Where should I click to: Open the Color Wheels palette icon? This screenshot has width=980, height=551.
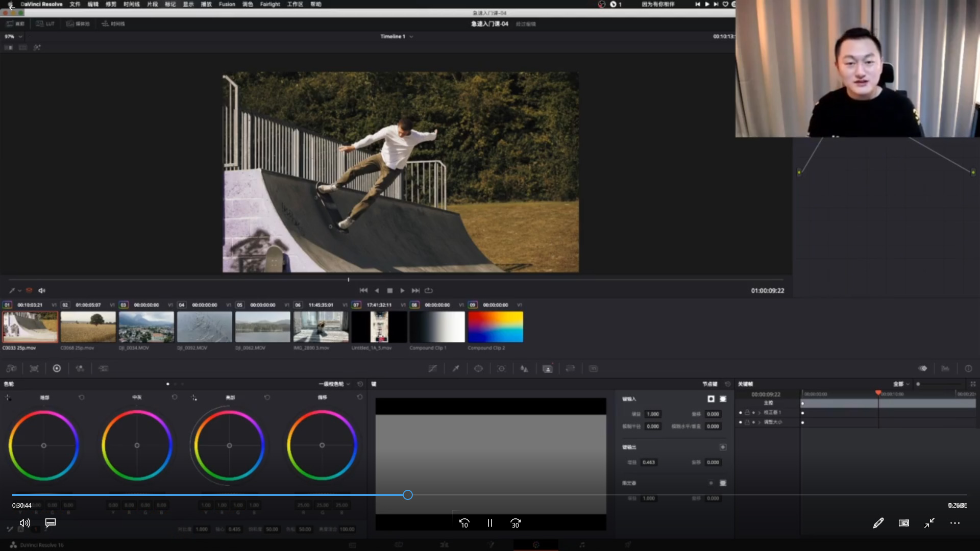click(57, 368)
